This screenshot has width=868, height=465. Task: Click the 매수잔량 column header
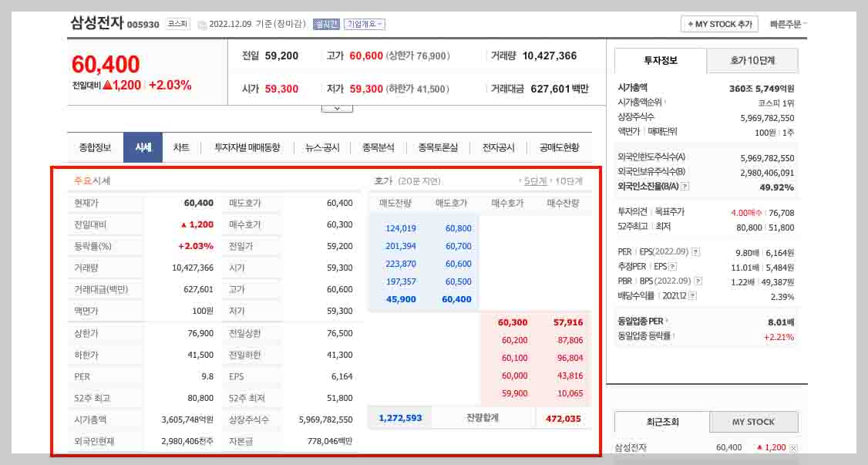coord(563,203)
